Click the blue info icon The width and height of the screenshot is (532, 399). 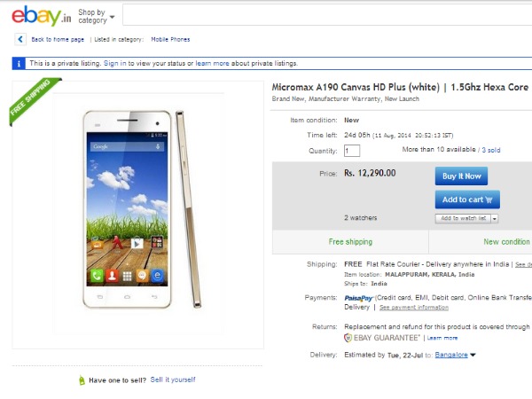pos(19,64)
